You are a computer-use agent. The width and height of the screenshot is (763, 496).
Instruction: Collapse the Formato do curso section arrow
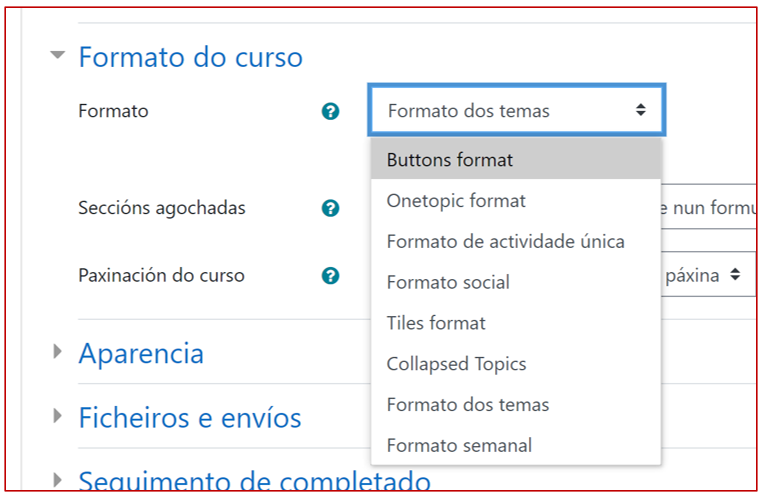click(58, 57)
